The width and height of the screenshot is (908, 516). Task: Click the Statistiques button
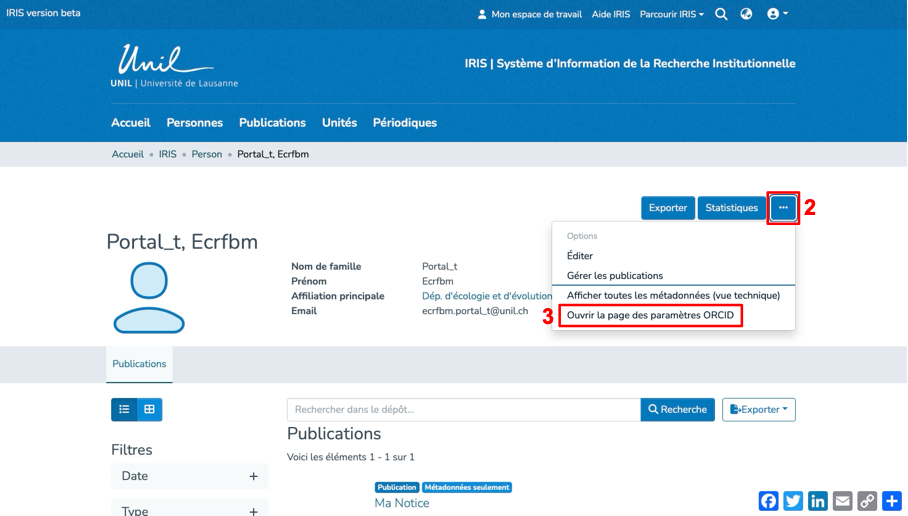coord(731,208)
